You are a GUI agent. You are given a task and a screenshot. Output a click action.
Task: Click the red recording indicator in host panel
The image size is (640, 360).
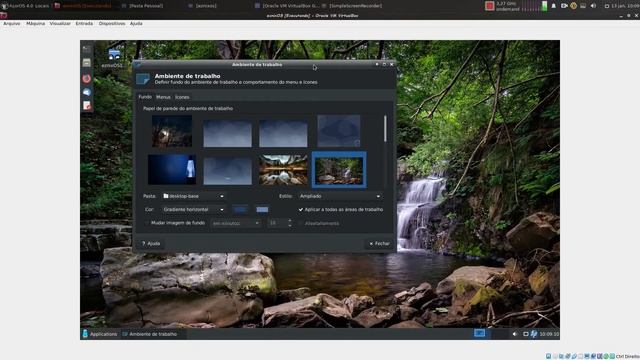tap(489, 6)
